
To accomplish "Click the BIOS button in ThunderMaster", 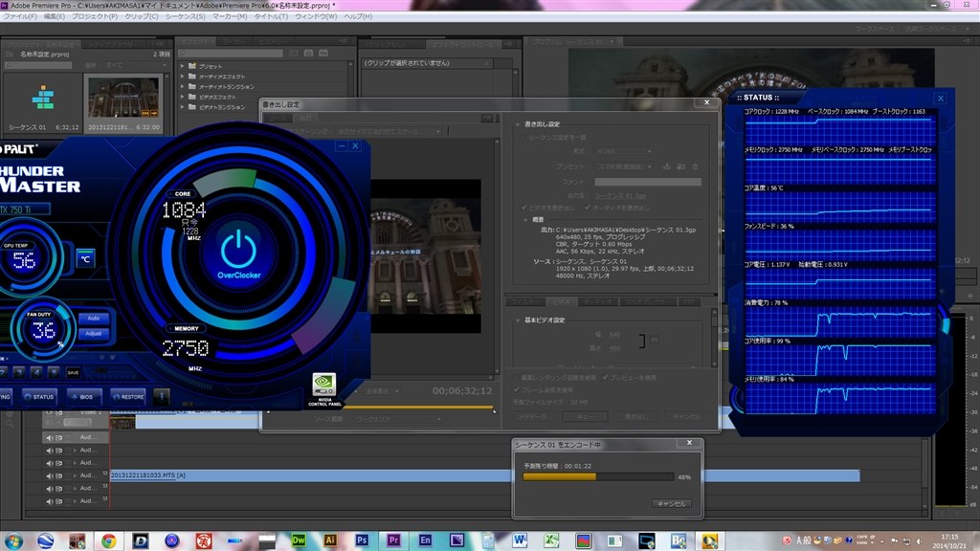I will pos(87,395).
